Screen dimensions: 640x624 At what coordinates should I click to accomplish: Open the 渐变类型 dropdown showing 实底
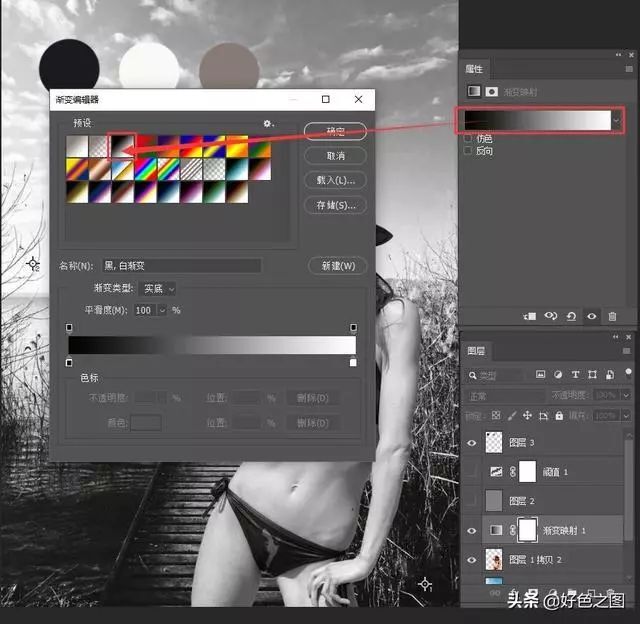pos(156,288)
